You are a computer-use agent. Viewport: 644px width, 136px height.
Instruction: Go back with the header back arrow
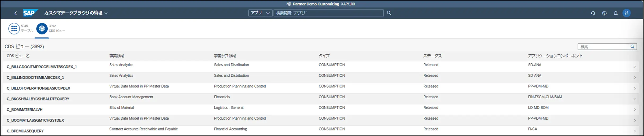point(16,13)
